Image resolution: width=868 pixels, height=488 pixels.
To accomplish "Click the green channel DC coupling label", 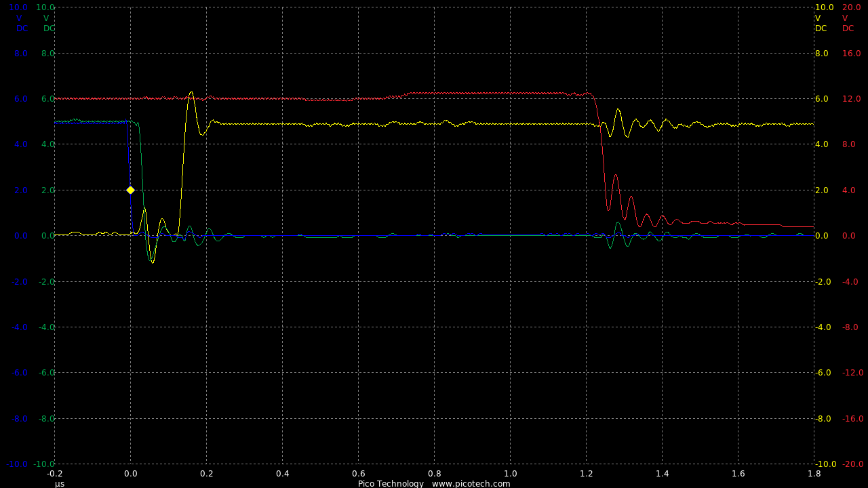I will (x=49, y=28).
